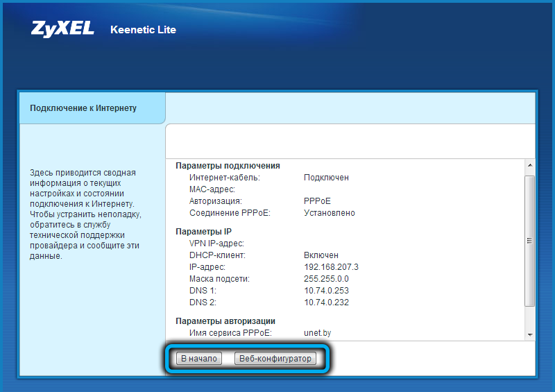Select the "Подключение к Интернету" tab
The height and width of the screenshot is (392, 555).
tap(92, 108)
